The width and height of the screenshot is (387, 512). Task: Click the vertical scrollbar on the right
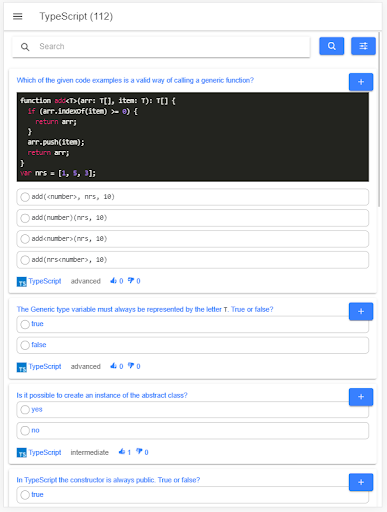point(379,120)
